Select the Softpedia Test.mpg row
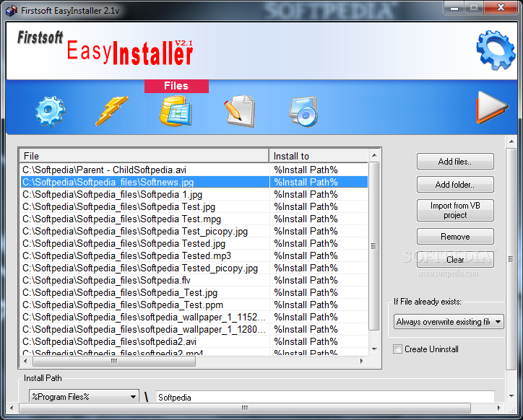Image resolution: width=523 pixels, height=420 pixels. click(x=194, y=219)
